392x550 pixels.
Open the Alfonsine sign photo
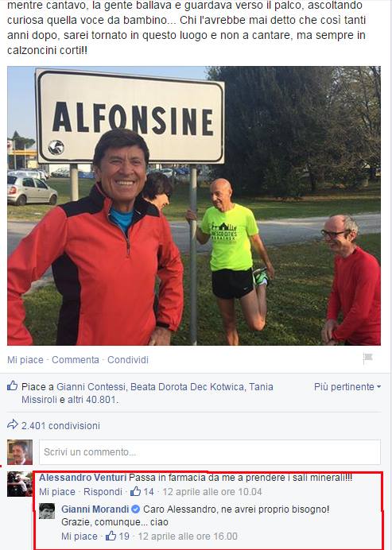(x=194, y=206)
